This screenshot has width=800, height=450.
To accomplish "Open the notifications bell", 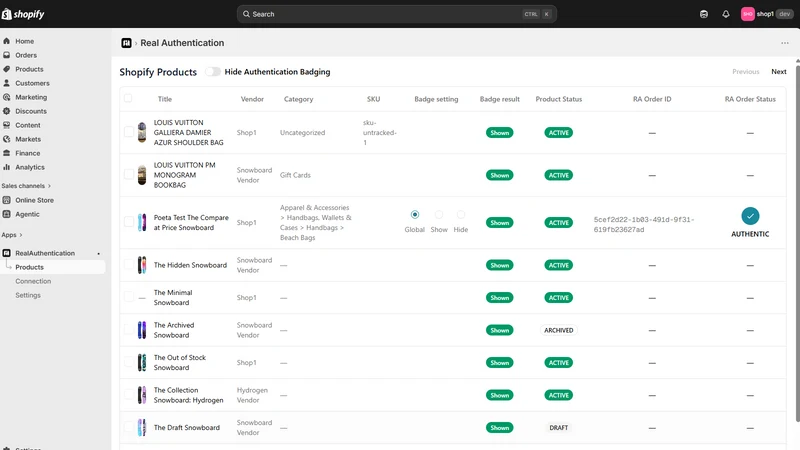I will [x=726, y=14].
